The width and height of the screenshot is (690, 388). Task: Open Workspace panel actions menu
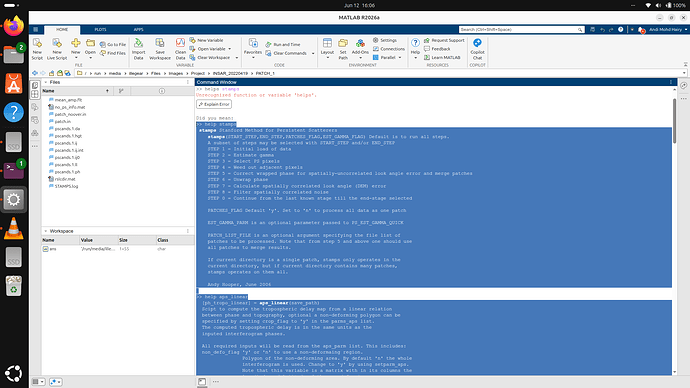click(x=188, y=231)
